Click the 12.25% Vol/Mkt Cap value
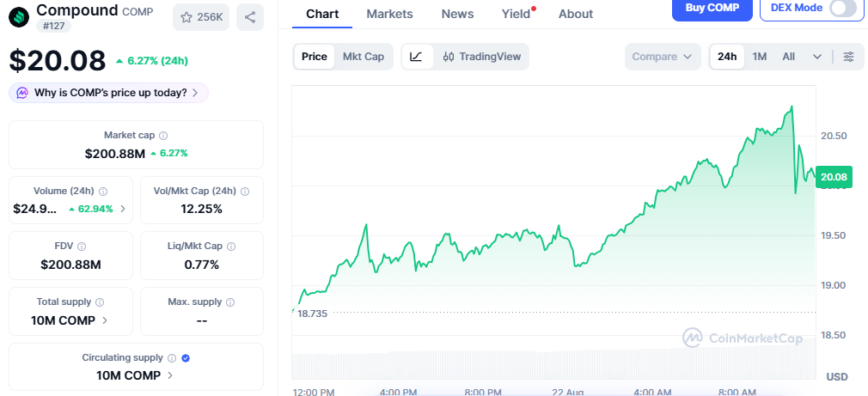The width and height of the screenshot is (868, 396). [201, 209]
